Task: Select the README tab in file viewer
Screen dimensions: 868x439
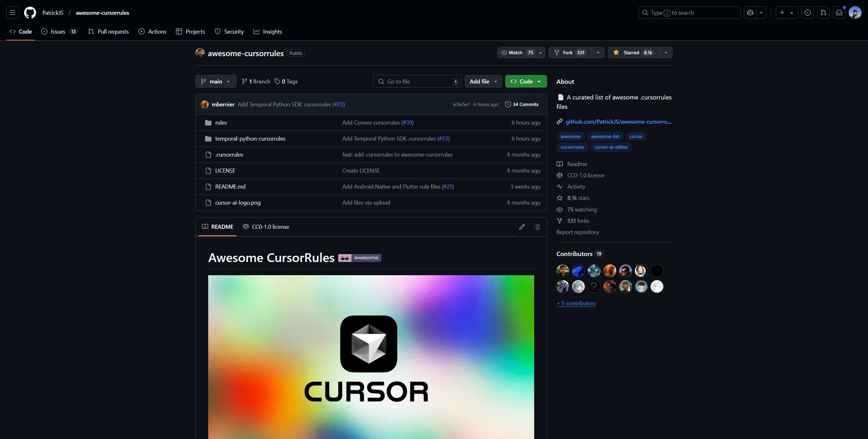Action: pos(218,227)
